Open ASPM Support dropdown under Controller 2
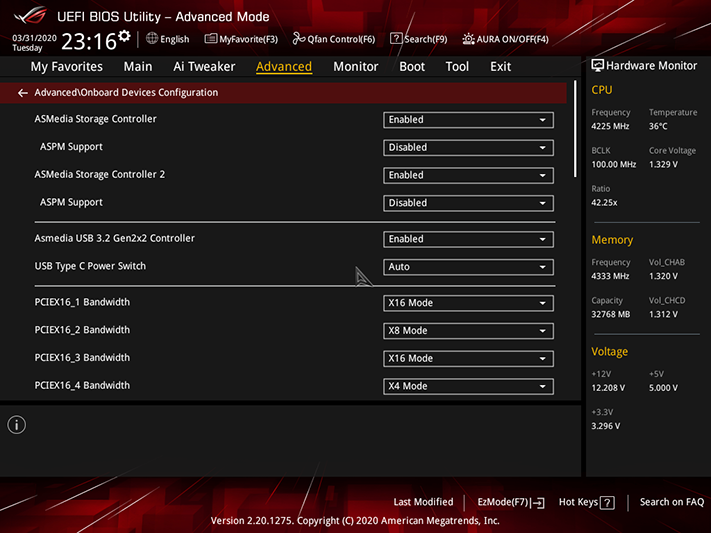This screenshot has height=533, width=711. [468, 203]
